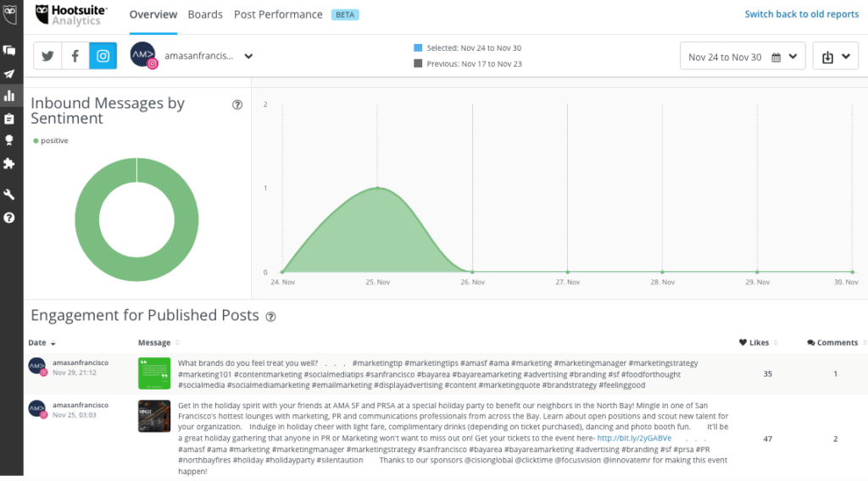Screen dimensions: 868x481
Task: Select the Facebook network filter
Action: click(75, 56)
